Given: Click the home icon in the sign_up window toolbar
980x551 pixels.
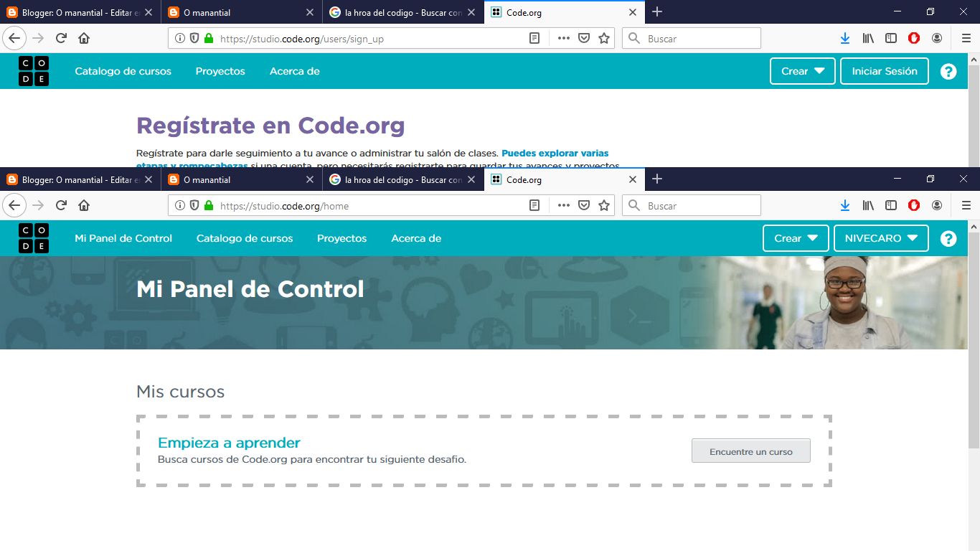Looking at the screenshot, I should click(84, 39).
